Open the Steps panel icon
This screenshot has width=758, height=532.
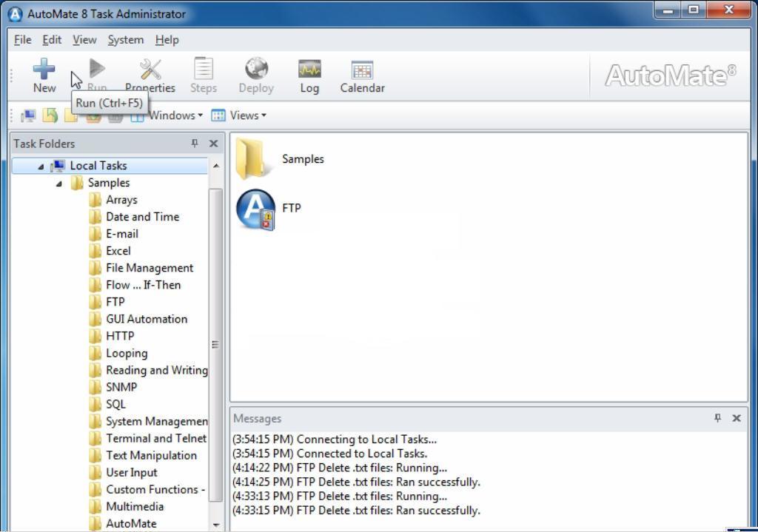coord(204,74)
